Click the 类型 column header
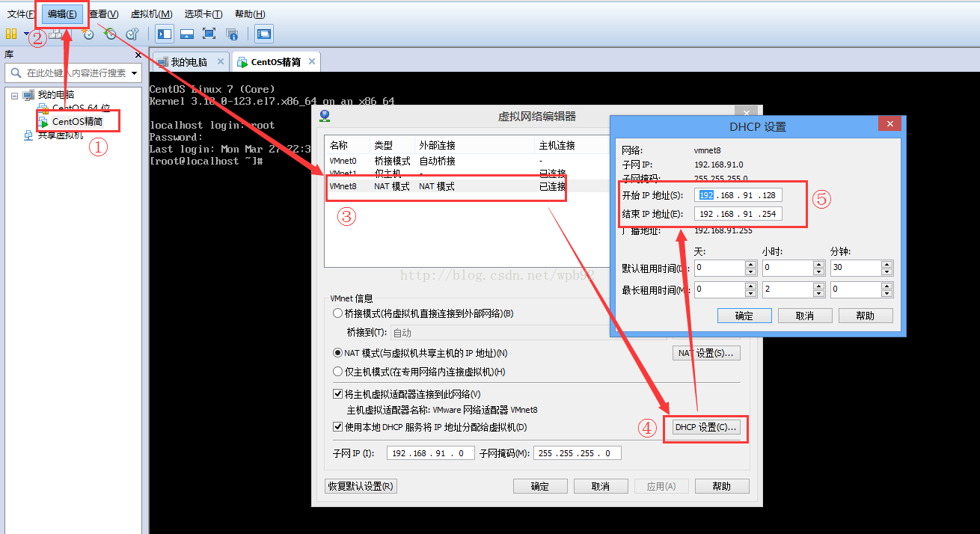 point(393,145)
